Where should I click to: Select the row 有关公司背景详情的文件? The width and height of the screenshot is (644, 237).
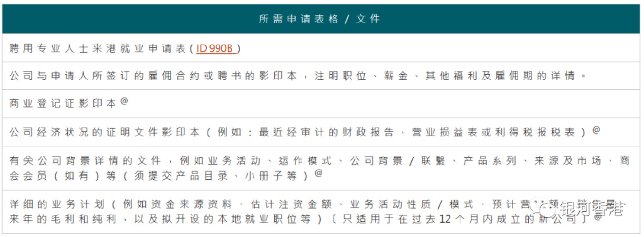tap(321, 168)
